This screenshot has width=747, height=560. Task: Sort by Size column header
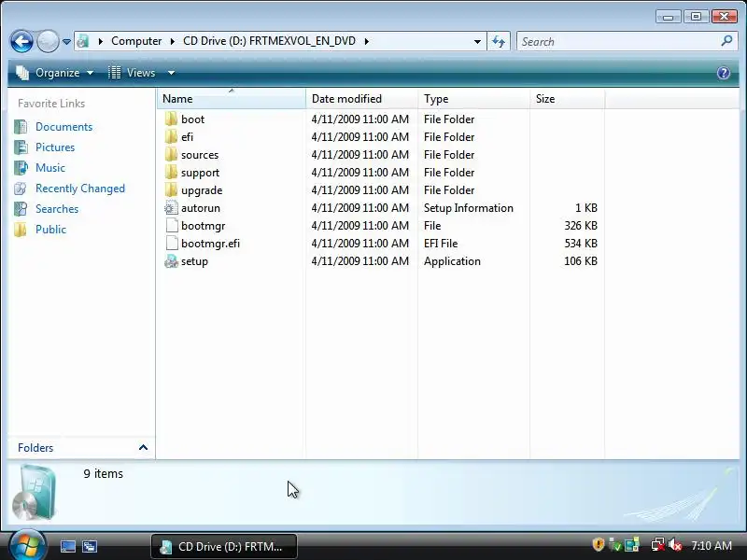click(567, 99)
